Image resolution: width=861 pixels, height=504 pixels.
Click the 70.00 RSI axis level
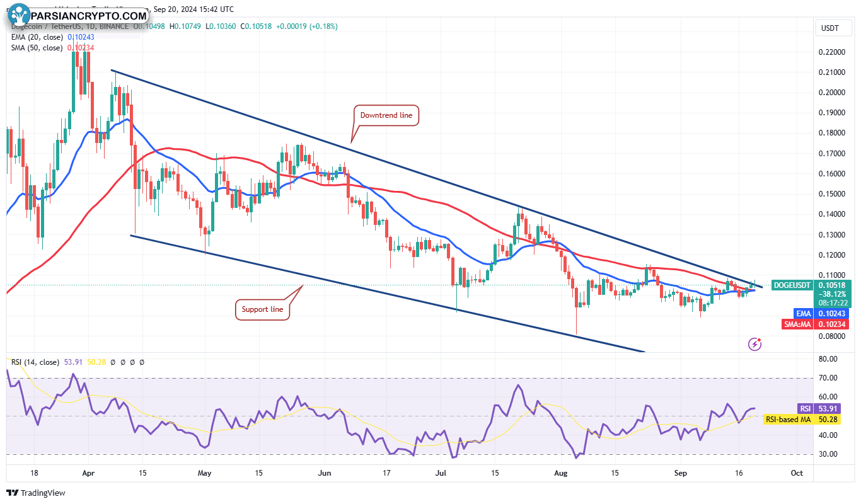click(829, 378)
